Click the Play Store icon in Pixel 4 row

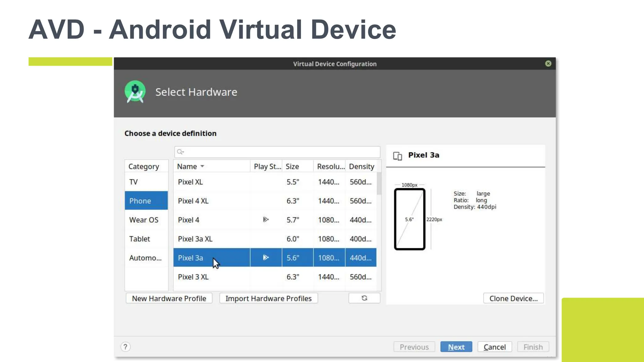click(266, 219)
